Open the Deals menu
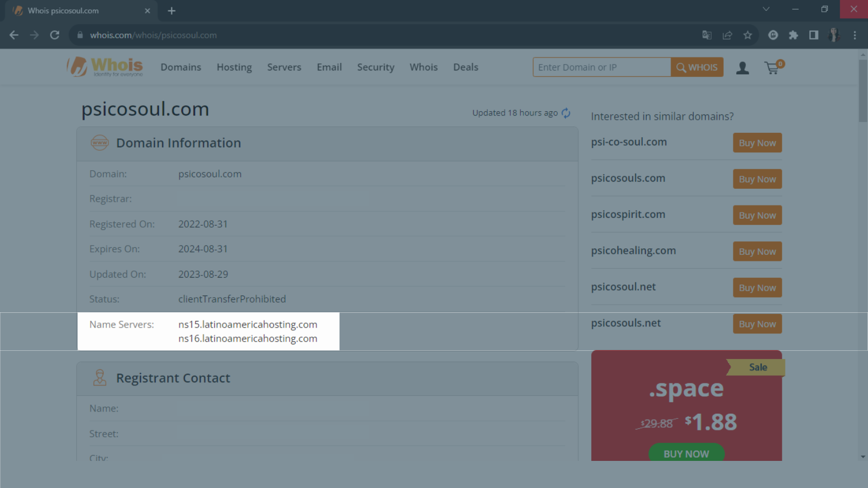868x488 pixels. coord(466,67)
